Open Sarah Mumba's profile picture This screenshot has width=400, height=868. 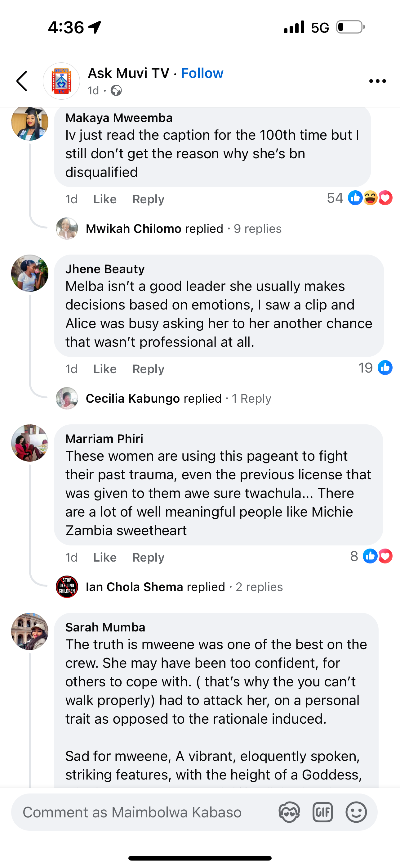[30, 631]
